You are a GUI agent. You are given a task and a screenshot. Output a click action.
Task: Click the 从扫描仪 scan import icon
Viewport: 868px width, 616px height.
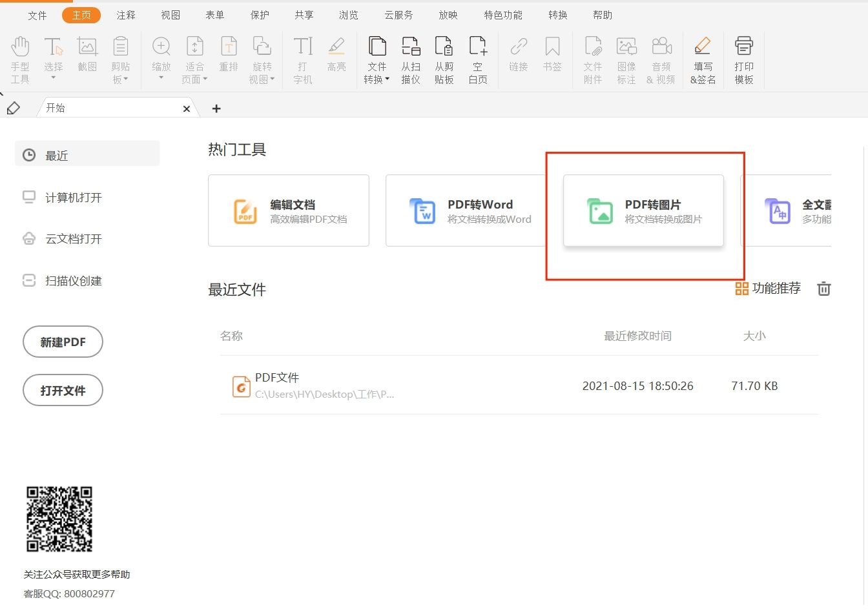coord(411,58)
